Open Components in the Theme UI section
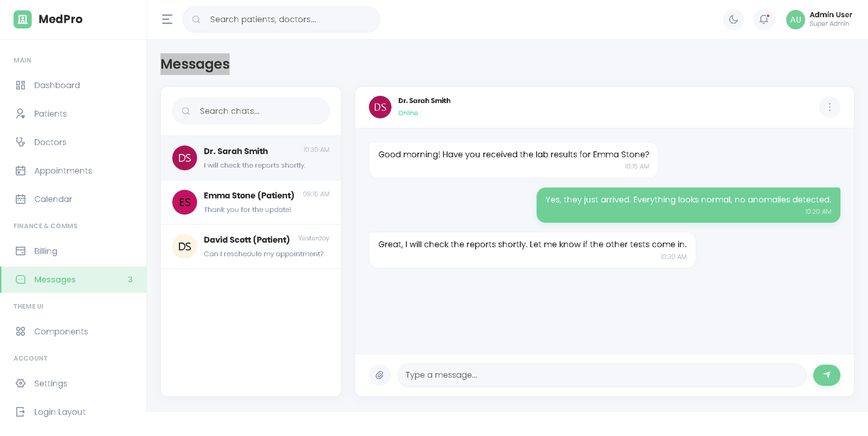 tap(61, 331)
